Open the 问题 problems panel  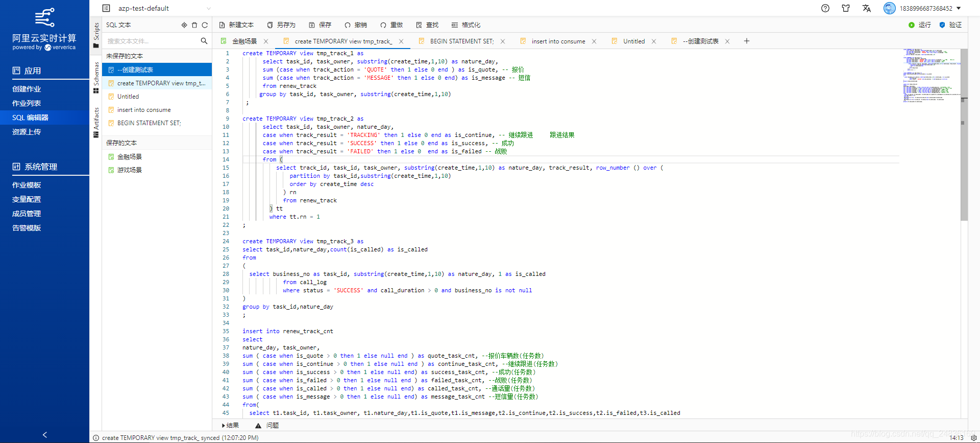point(267,425)
